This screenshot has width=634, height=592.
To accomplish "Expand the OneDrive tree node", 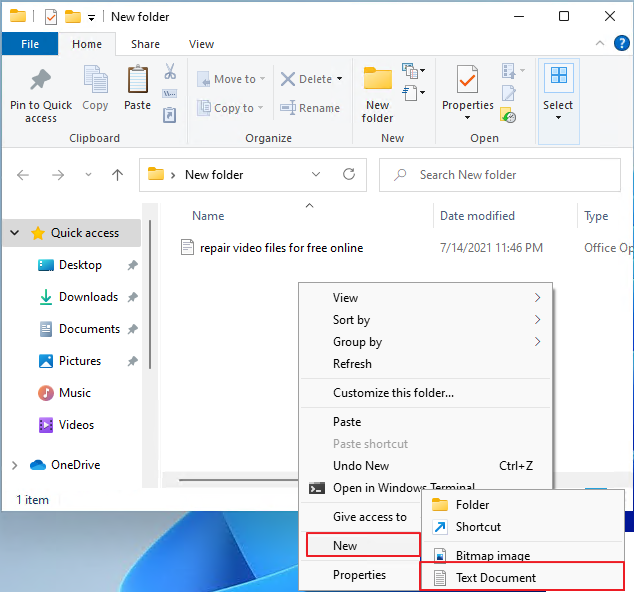I will click(x=15, y=465).
